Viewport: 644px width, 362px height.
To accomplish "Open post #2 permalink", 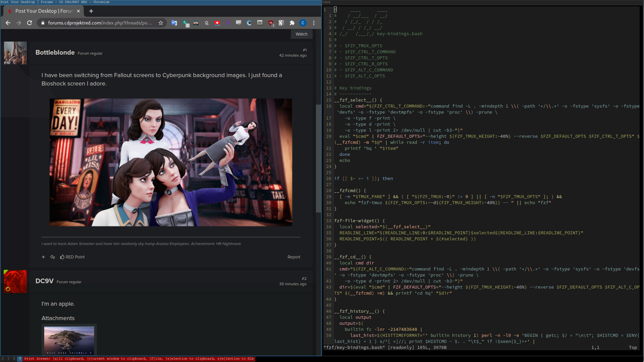I will pos(304,279).
